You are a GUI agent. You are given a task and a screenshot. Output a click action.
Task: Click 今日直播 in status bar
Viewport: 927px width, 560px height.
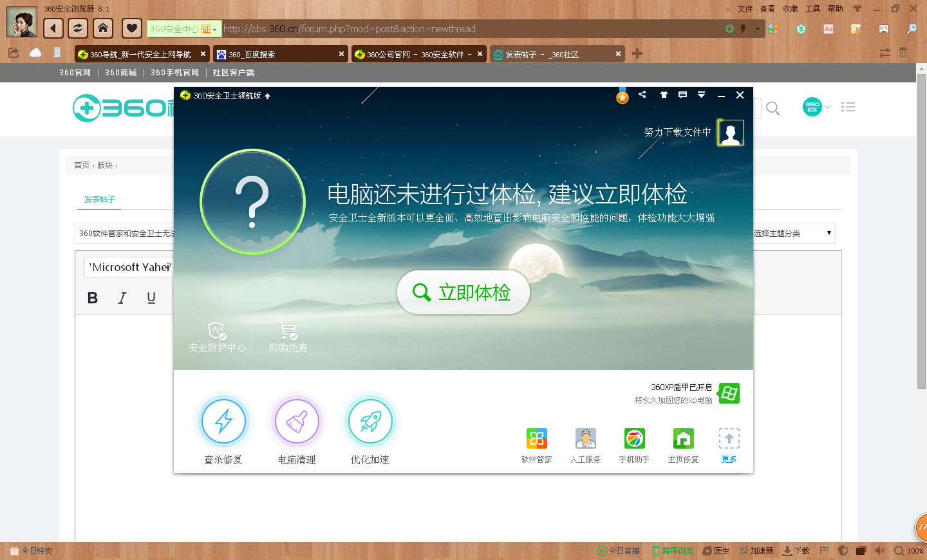pyautogui.click(x=618, y=551)
